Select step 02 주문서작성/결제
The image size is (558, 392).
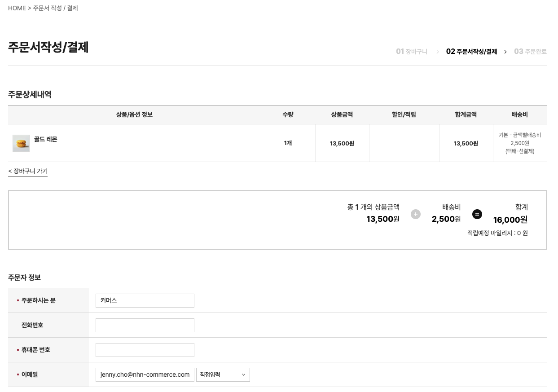click(471, 52)
